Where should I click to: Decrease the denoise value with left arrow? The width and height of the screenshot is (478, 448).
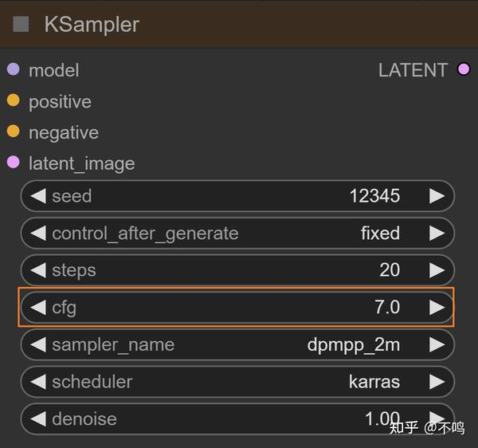[37, 418]
